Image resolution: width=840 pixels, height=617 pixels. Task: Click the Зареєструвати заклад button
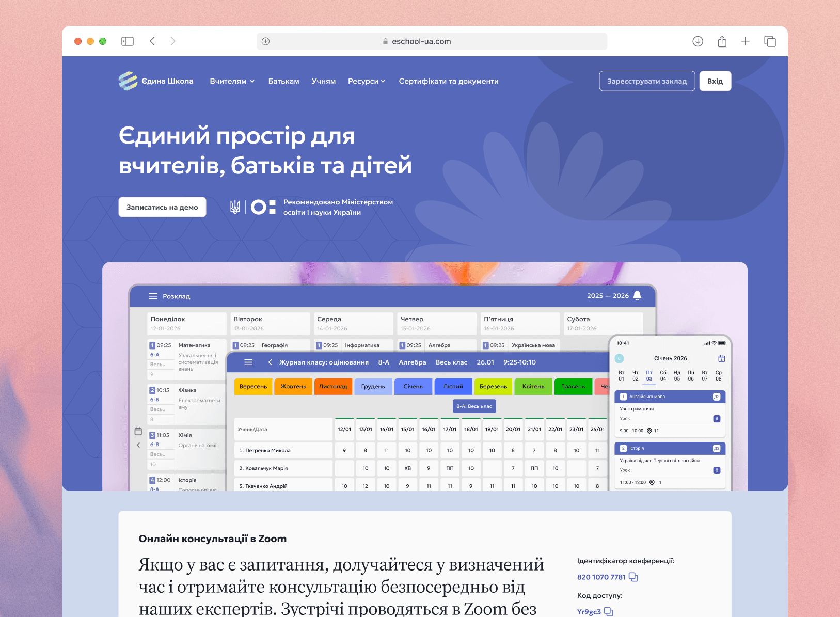pos(647,81)
